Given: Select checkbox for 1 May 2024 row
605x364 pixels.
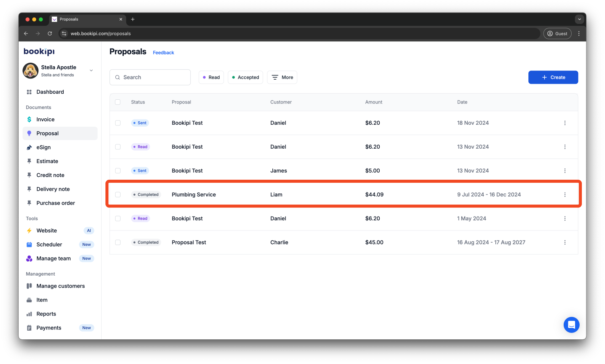Looking at the screenshot, I should point(118,218).
